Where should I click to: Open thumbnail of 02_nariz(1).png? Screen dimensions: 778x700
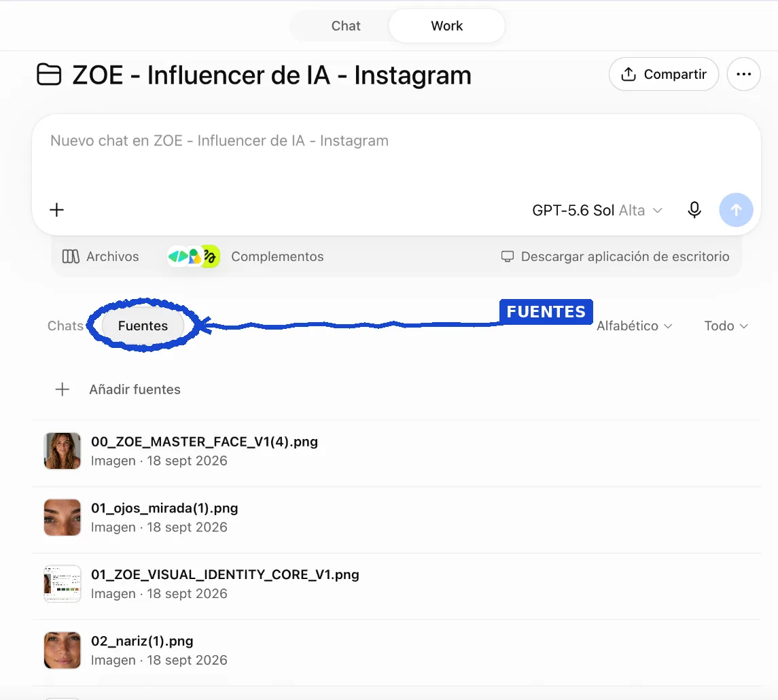click(x=62, y=650)
